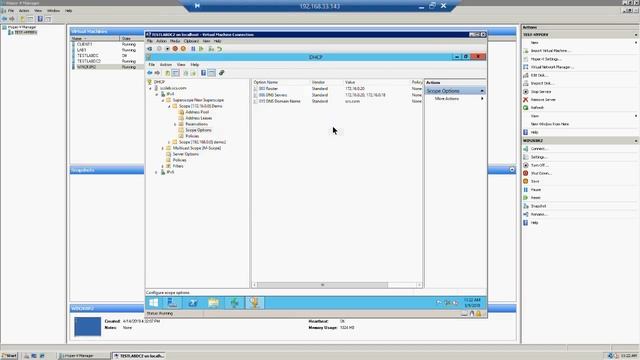Screen dimensions: 640x360
Task: Click Shut Down in the VM actions list
Action: pyautogui.click(x=541, y=173)
